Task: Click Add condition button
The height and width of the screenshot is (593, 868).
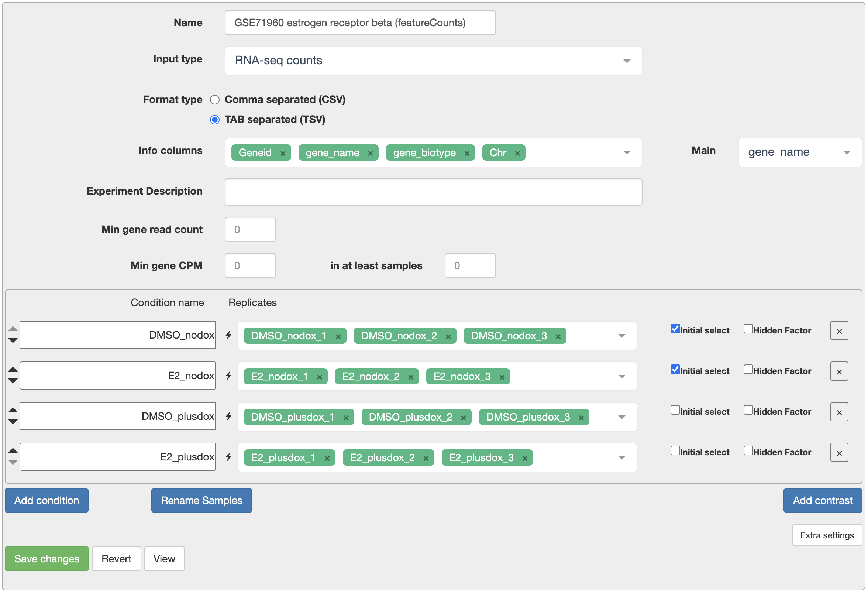Action: [47, 501]
